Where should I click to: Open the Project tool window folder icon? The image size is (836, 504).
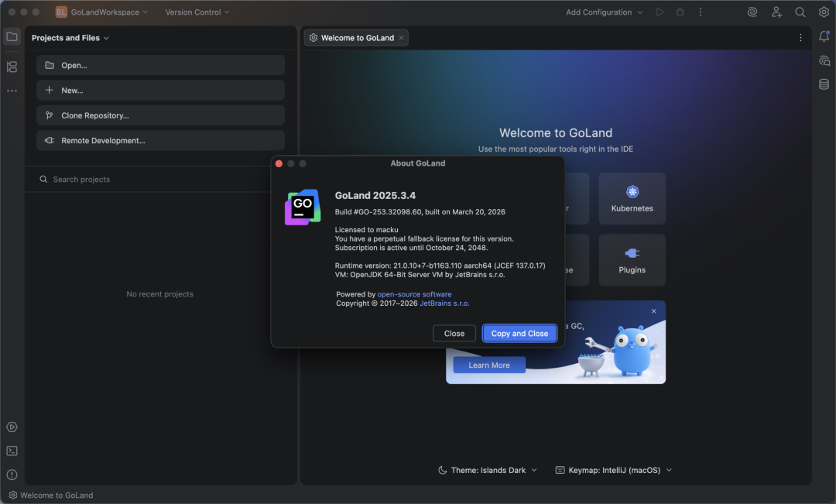(12, 37)
